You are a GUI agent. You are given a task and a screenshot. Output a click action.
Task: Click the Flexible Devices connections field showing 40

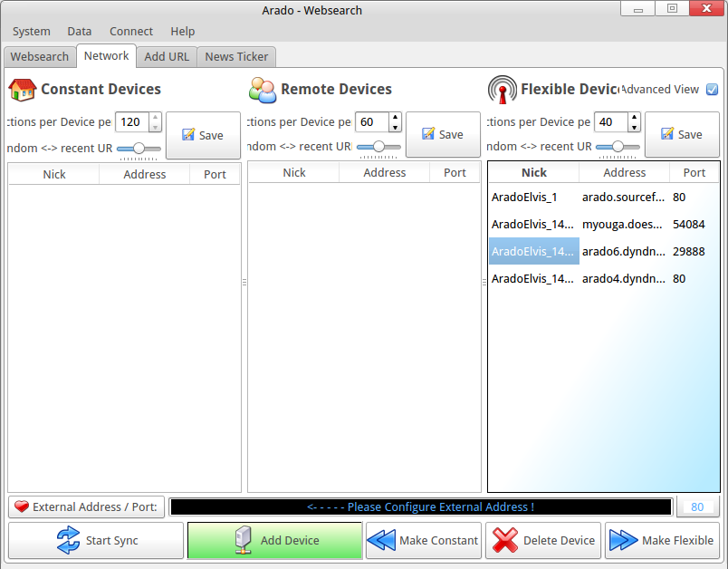coord(611,122)
